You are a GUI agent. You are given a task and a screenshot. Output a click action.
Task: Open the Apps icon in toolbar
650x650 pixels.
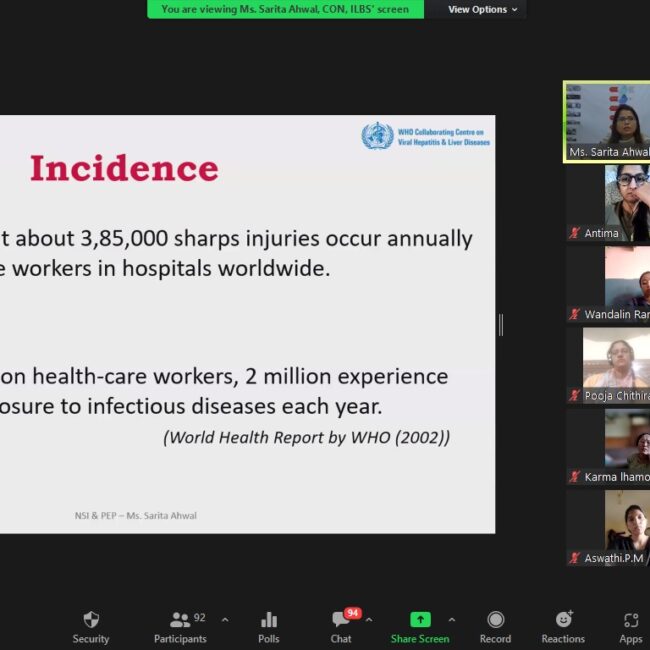coord(630,620)
